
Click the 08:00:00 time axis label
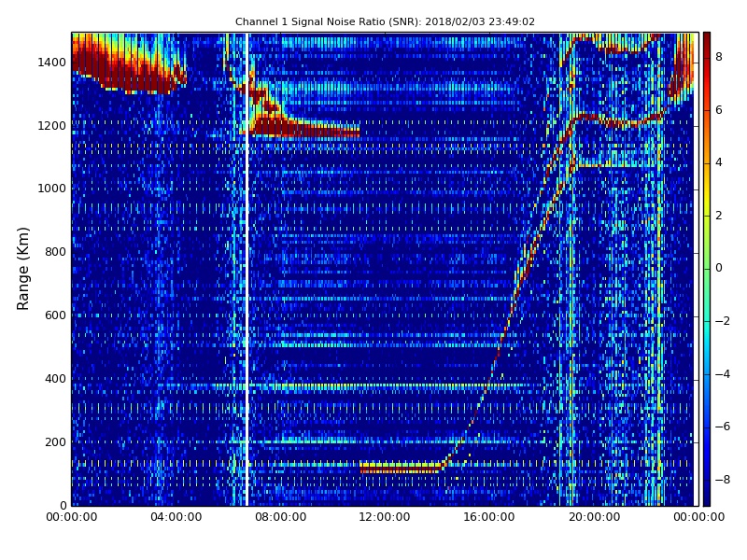(281, 517)
